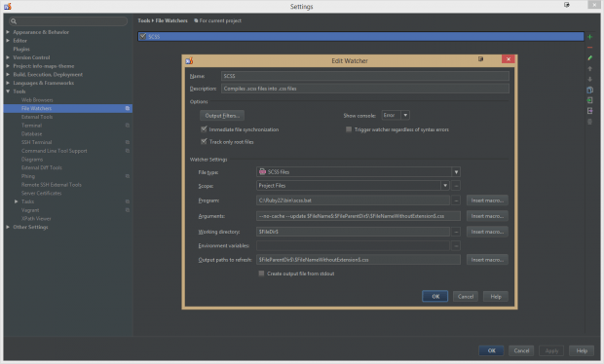604x364 pixels.
Task: Click into the Name field
Action: pyautogui.click(x=365, y=76)
